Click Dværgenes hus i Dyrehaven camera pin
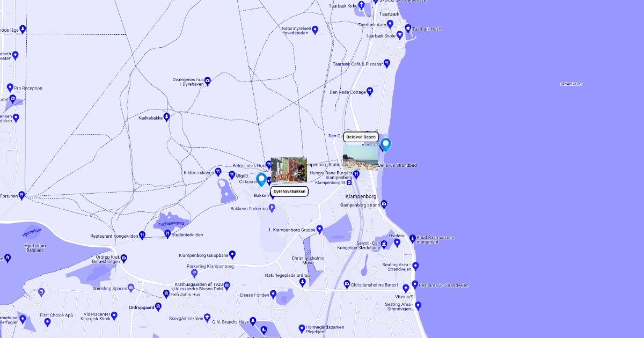Screen dimensions: 644x338 pos(208,81)
